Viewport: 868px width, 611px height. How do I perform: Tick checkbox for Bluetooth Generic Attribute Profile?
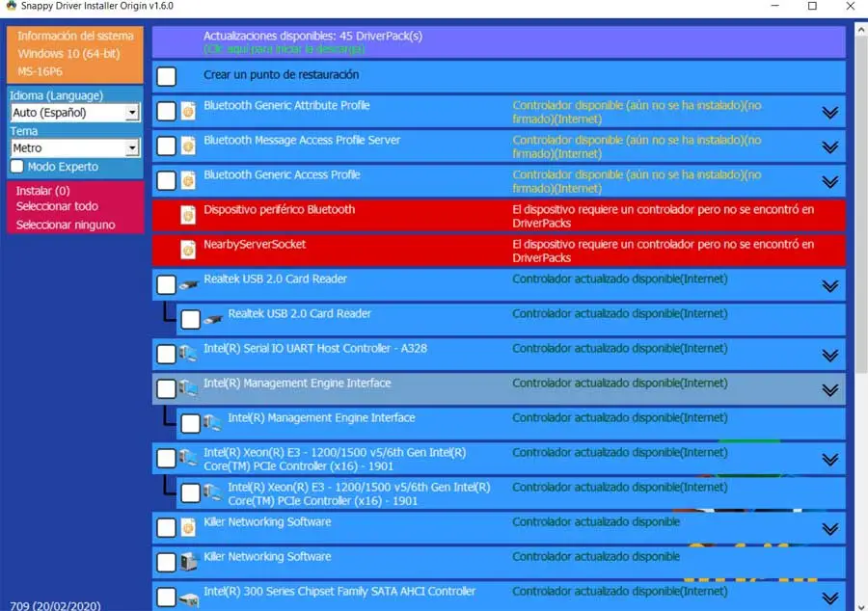166,111
